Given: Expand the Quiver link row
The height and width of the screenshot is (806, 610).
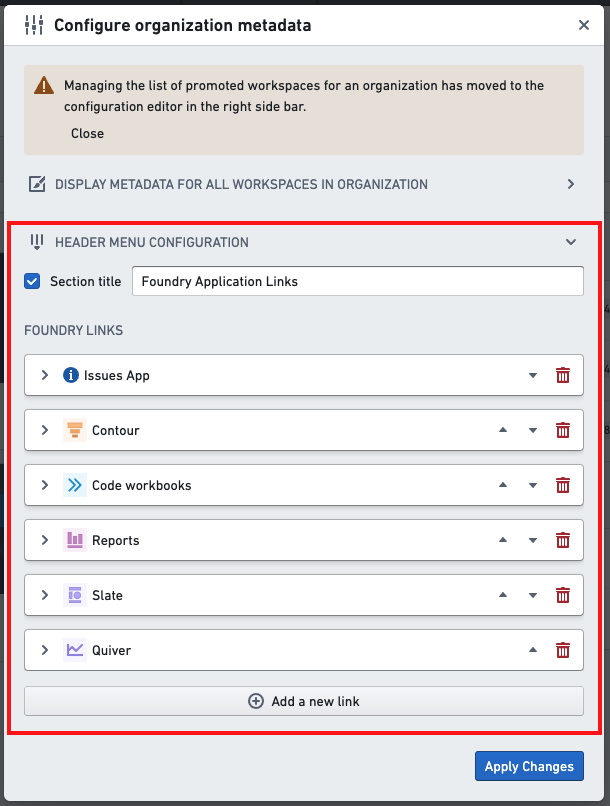Looking at the screenshot, I should (45, 650).
